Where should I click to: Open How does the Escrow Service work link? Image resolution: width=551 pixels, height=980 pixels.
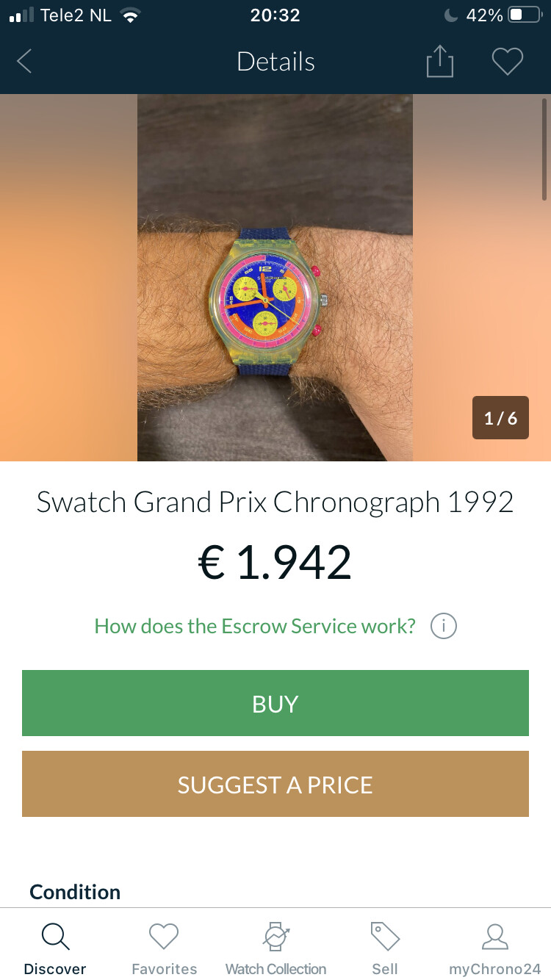(x=255, y=627)
